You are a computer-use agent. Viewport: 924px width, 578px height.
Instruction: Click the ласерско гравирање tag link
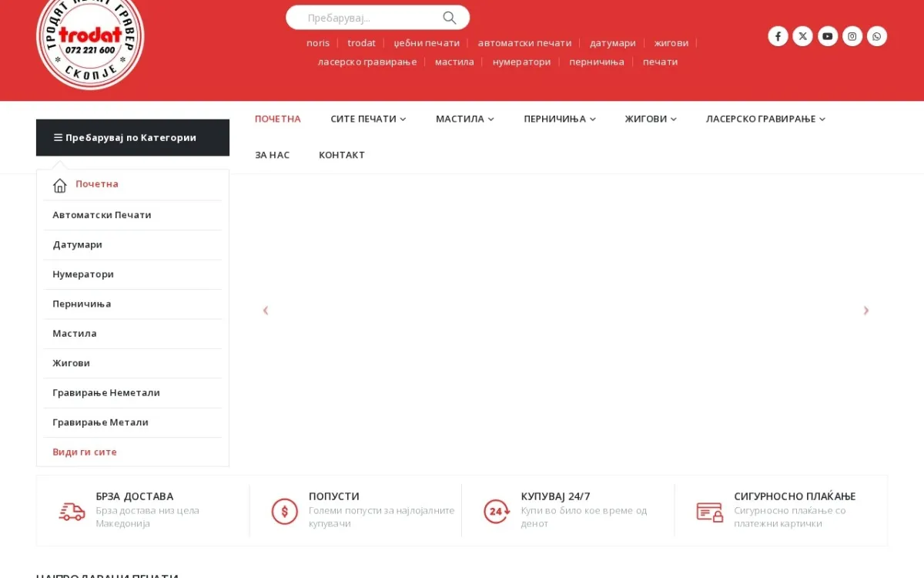click(367, 62)
